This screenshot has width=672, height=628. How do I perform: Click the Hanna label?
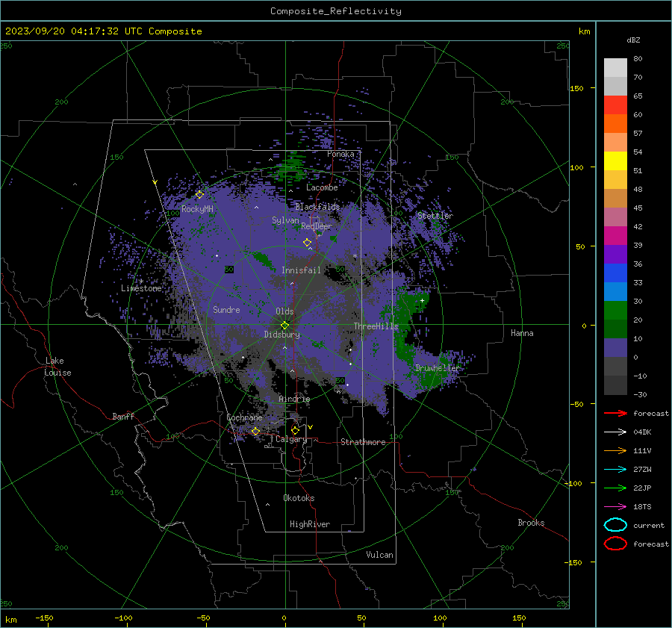(x=522, y=333)
